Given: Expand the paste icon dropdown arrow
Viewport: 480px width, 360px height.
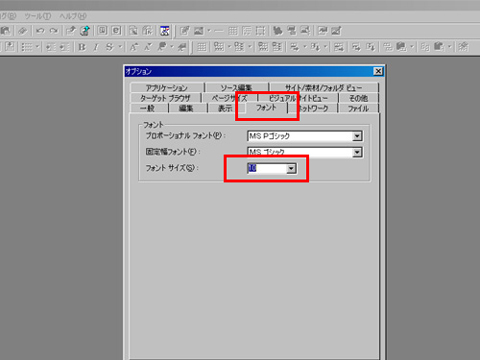Looking at the screenshot, I should pyautogui.click(x=449, y=47).
